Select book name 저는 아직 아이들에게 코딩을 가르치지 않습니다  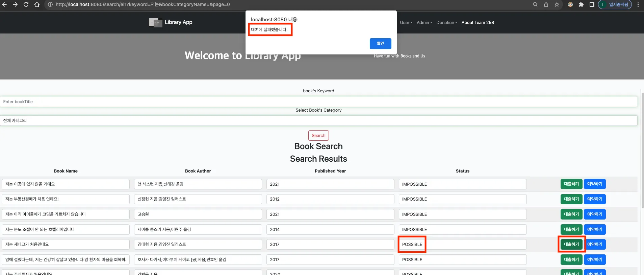[66, 214]
